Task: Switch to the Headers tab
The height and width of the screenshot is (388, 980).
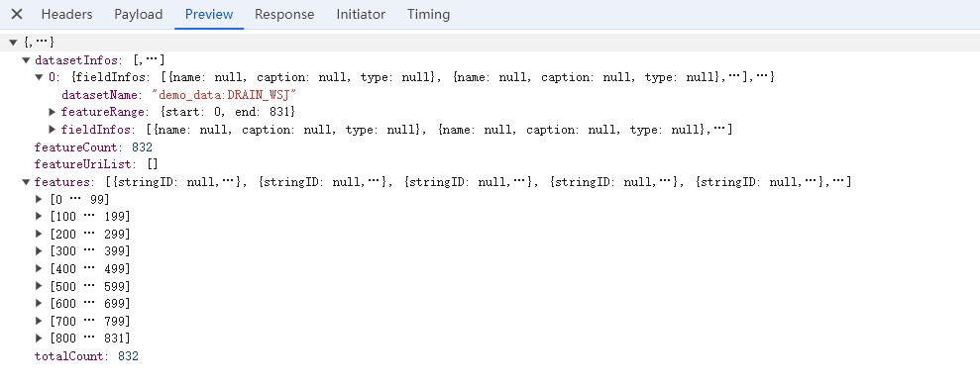Action: click(x=66, y=15)
